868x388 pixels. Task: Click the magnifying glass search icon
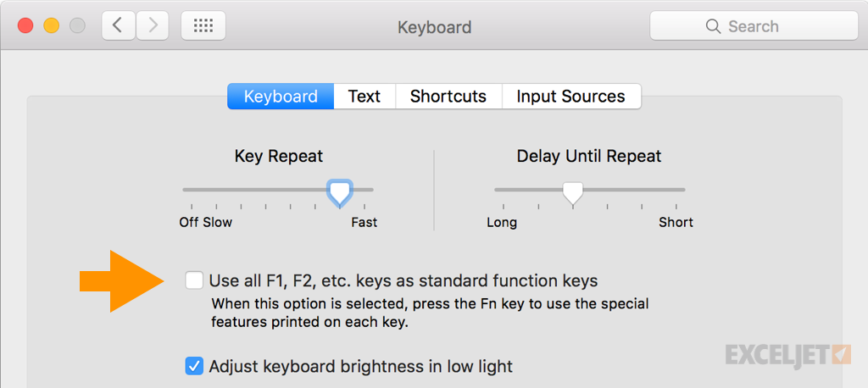pyautogui.click(x=713, y=26)
